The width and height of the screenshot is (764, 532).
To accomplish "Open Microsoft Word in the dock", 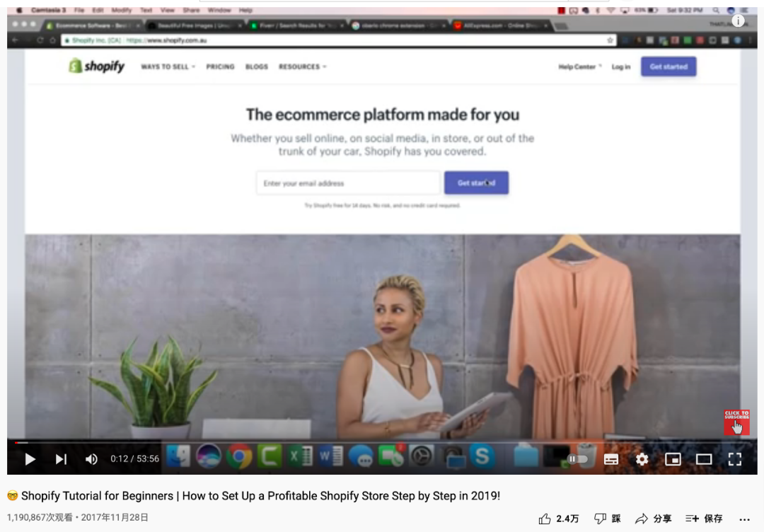I will click(x=330, y=456).
